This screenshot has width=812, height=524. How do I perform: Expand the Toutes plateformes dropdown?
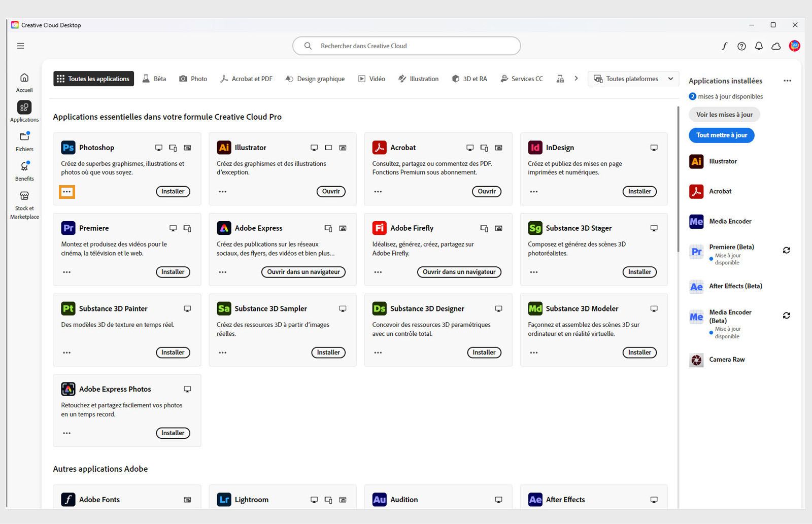tap(633, 79)
